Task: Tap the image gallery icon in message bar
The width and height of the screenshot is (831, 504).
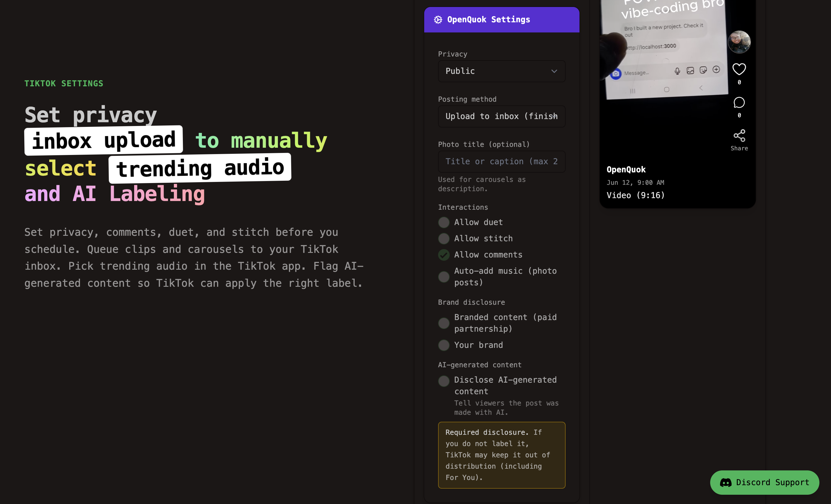Action: point(690,70)
